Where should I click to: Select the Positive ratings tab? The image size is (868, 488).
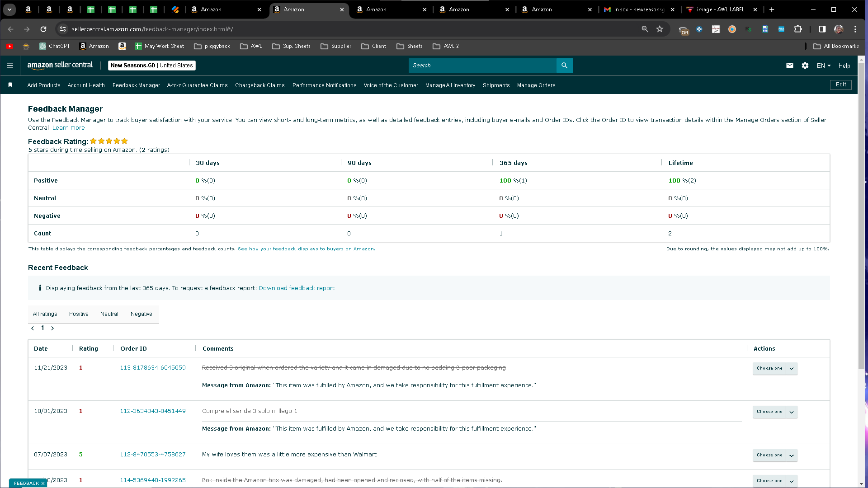point(79,314)
